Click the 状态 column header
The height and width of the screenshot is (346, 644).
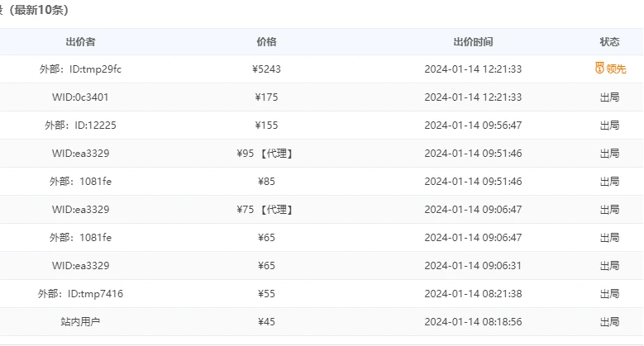(x=609, y=42)
